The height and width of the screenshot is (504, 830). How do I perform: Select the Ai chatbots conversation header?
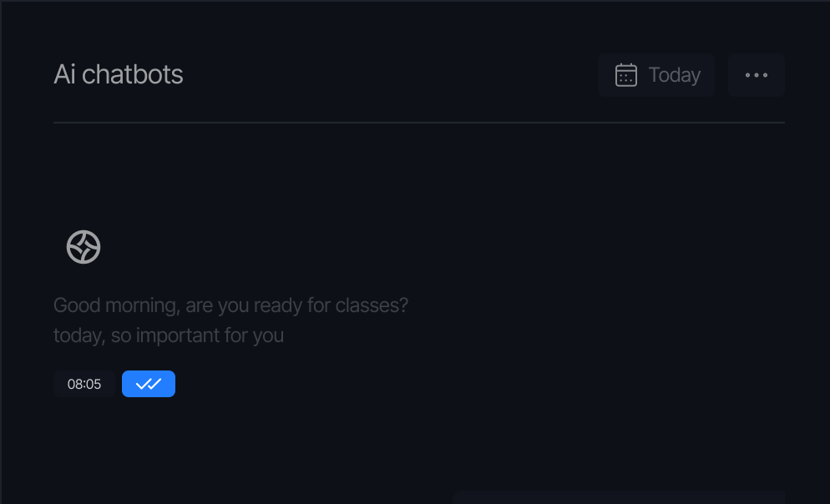pyautogui.click(x=118, y=74)
